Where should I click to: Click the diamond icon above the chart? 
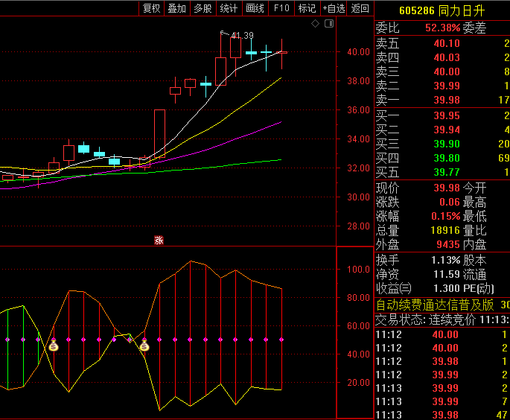(315, 24)
